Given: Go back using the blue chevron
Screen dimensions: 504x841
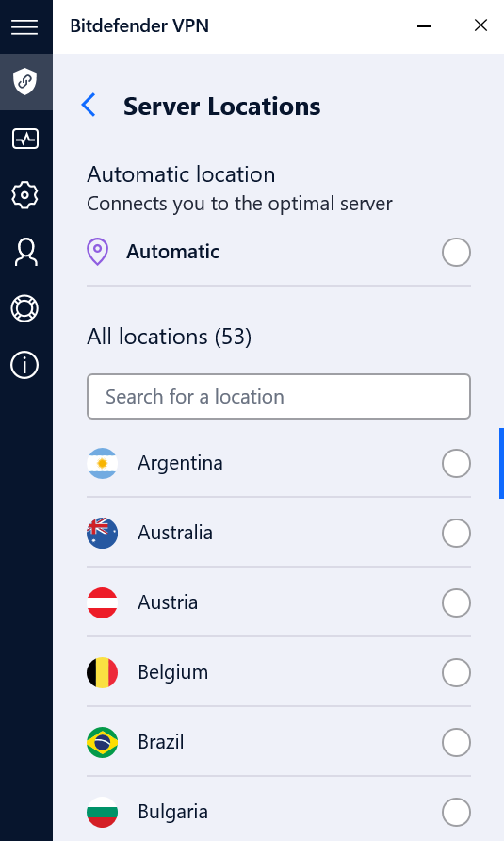Looking at the screenshot, I should [89, 106].
